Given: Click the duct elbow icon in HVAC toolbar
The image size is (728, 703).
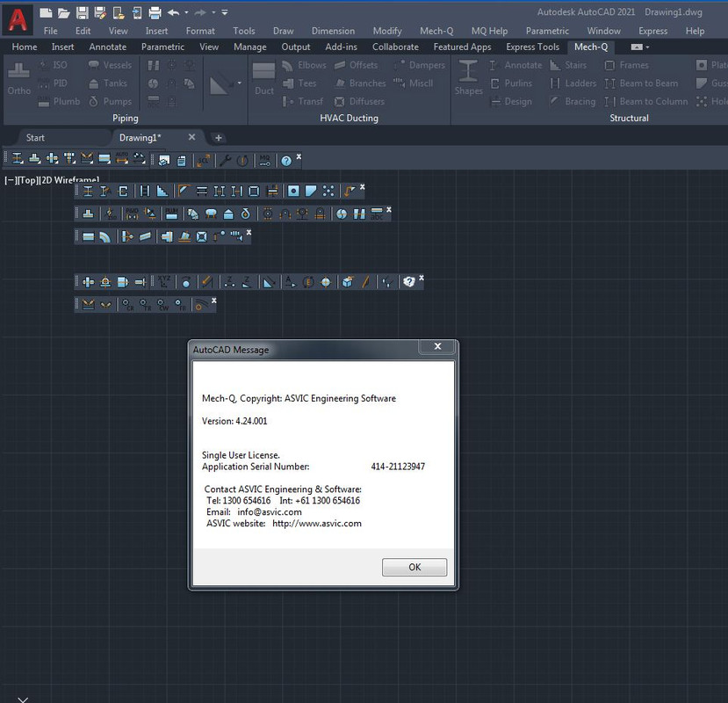Looking at the screenshot, I should pyautogui.click(x=105, y=237).
